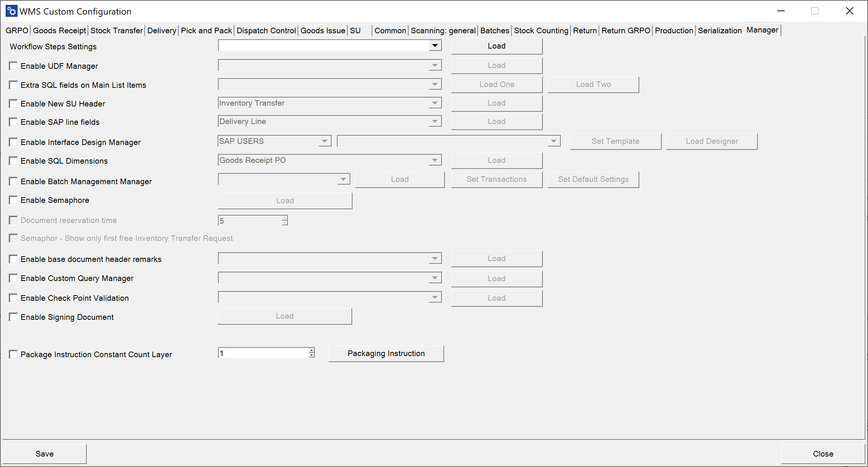Expand Goods Receipt PO dropdown
This screenshot has height=467, width=868.
coord(434,160)
